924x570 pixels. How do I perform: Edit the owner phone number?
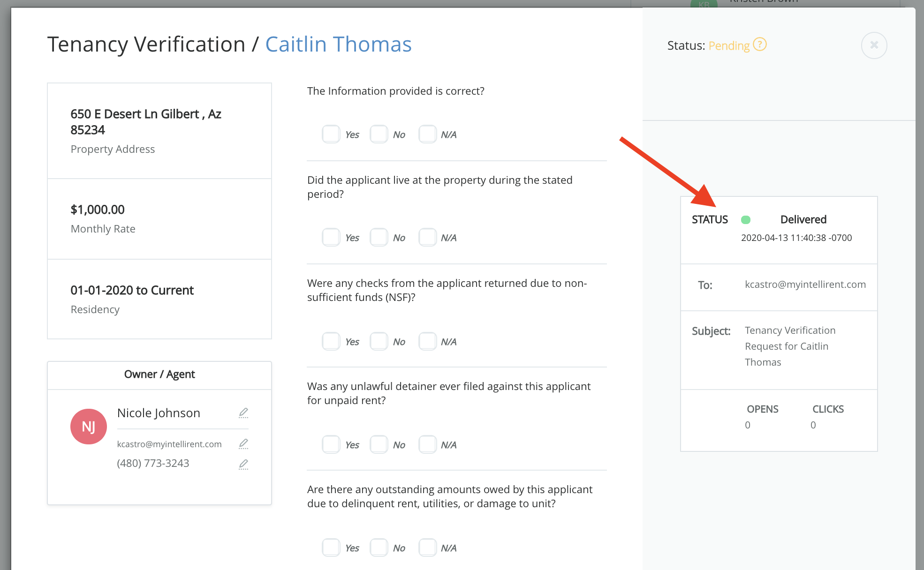(x=243, y=464)
